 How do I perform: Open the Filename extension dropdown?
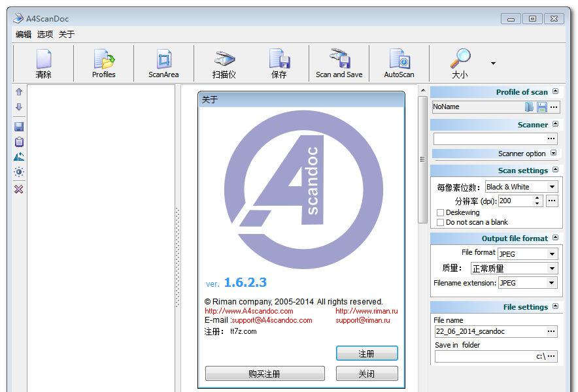pos(528,283)
